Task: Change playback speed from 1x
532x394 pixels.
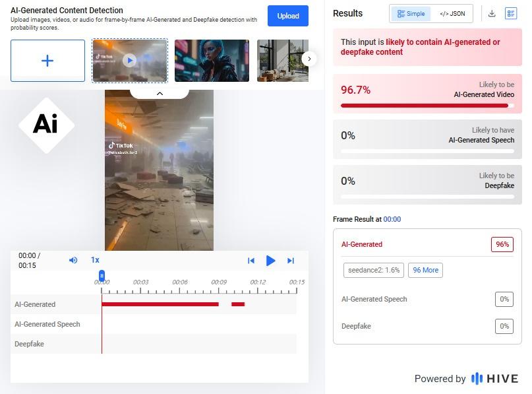Action: pos(95,260)
